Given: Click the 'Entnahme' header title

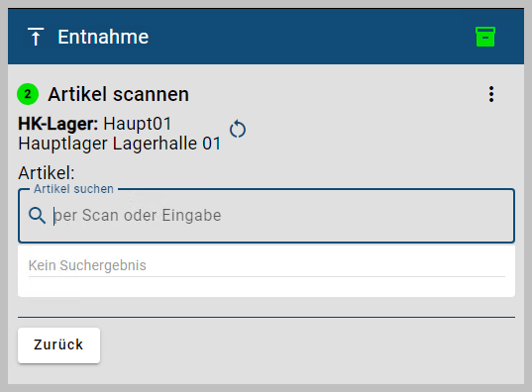Looking at the screenshot, I should pos(103,37).
